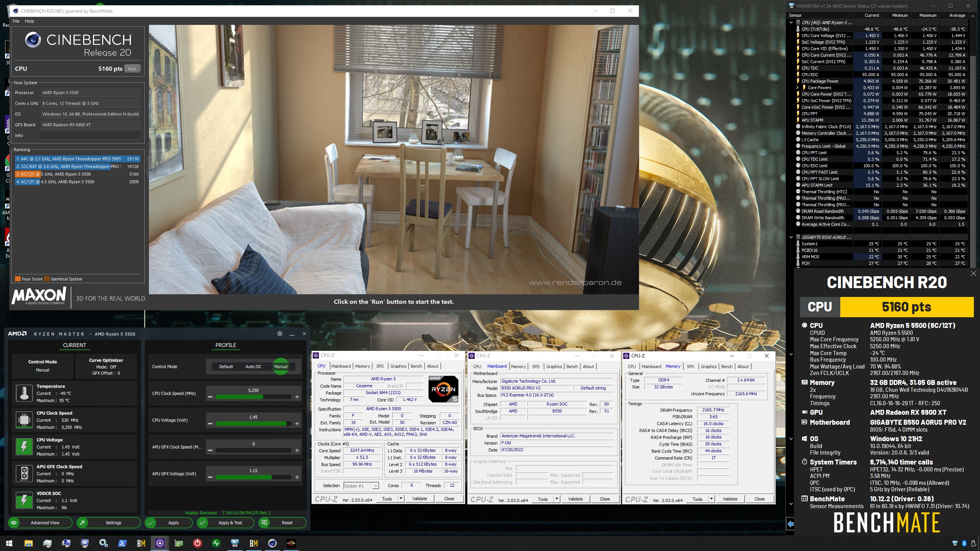
Task: Expand the Core Powers sensor row
Action: coord(797,88)
